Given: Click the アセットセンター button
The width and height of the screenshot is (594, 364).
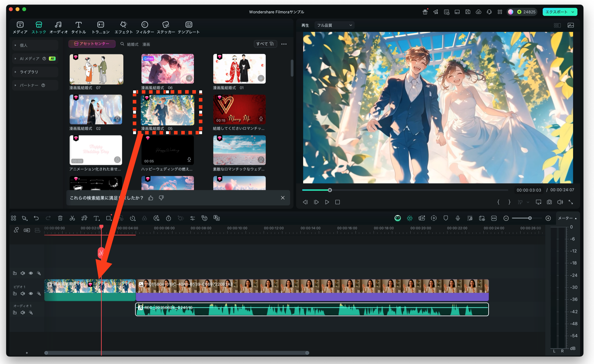Looking at the screenshot, I should [x=92, y=44].
